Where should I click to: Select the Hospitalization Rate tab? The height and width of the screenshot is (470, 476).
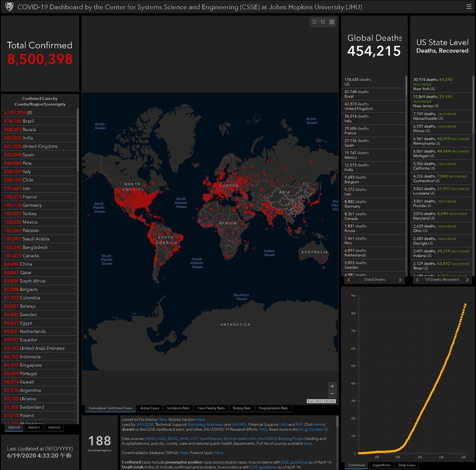(x=273, y=408)
